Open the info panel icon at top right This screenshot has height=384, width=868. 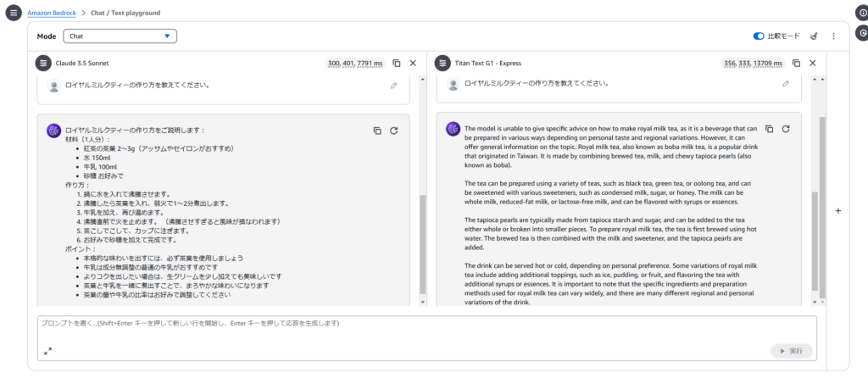[862, 13]
